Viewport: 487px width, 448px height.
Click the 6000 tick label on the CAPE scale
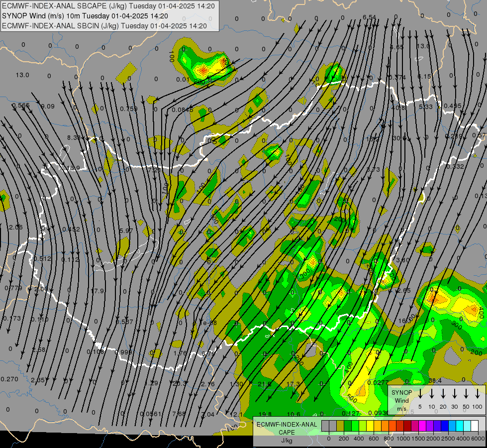point(478,439)
